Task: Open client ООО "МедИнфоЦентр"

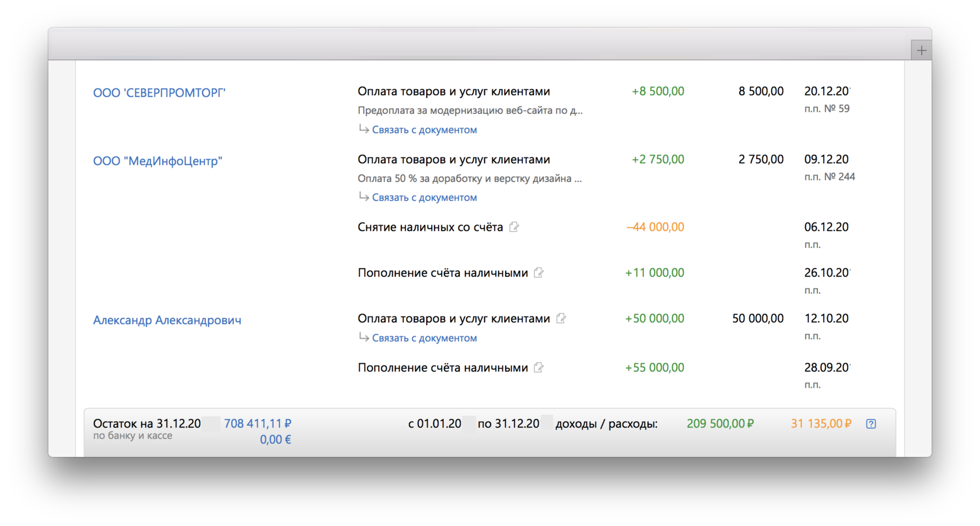Action: point(157,161)
